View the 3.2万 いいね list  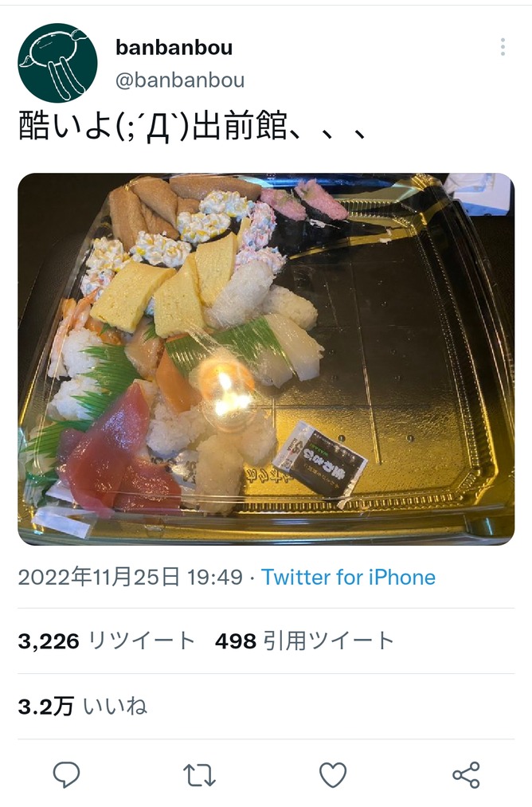82,707
